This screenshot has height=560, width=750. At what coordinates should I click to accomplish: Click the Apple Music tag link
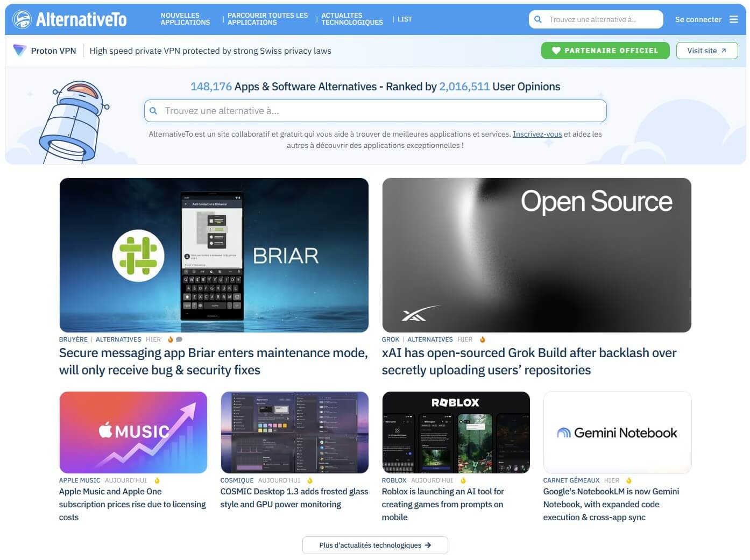tap(80, 480)
